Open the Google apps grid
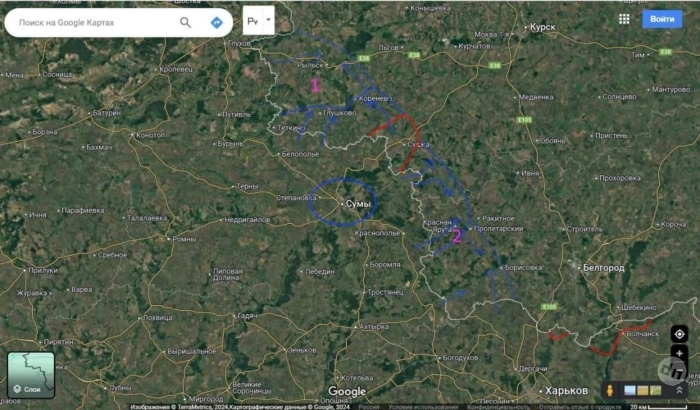The width and height of the screenshot is (700, 410). click(x=624, y=19)
